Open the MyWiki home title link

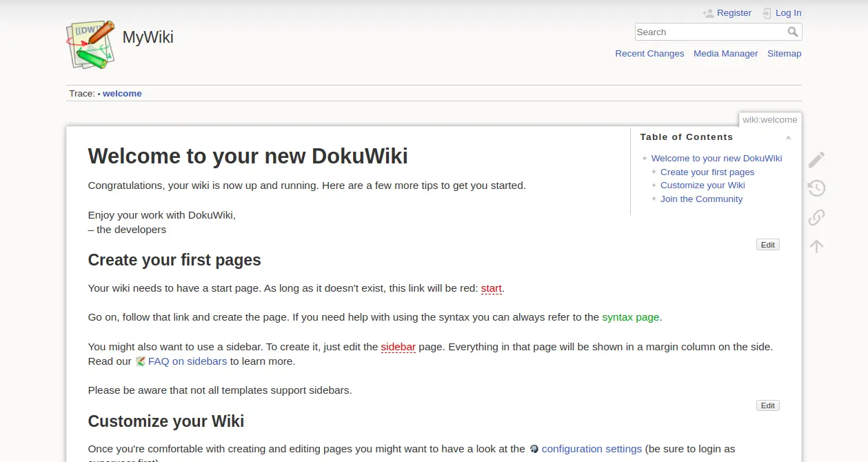pyautogui.click(x=148, y=37)
